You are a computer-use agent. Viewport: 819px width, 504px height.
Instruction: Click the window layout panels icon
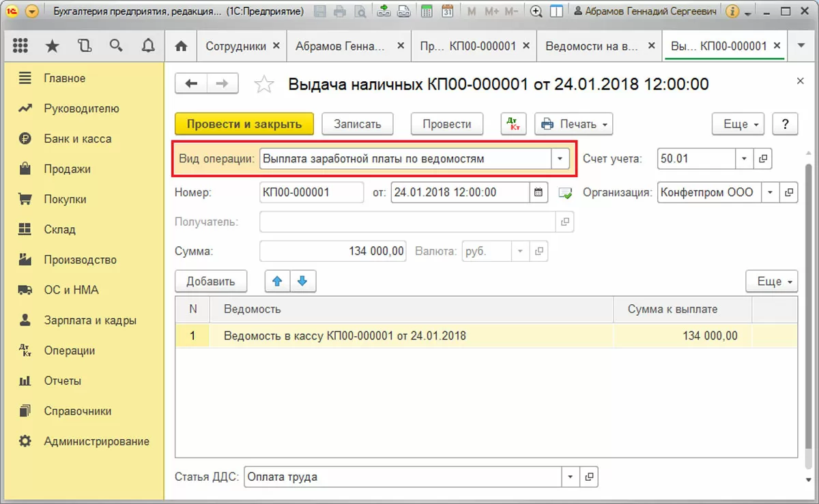(557, 12)
